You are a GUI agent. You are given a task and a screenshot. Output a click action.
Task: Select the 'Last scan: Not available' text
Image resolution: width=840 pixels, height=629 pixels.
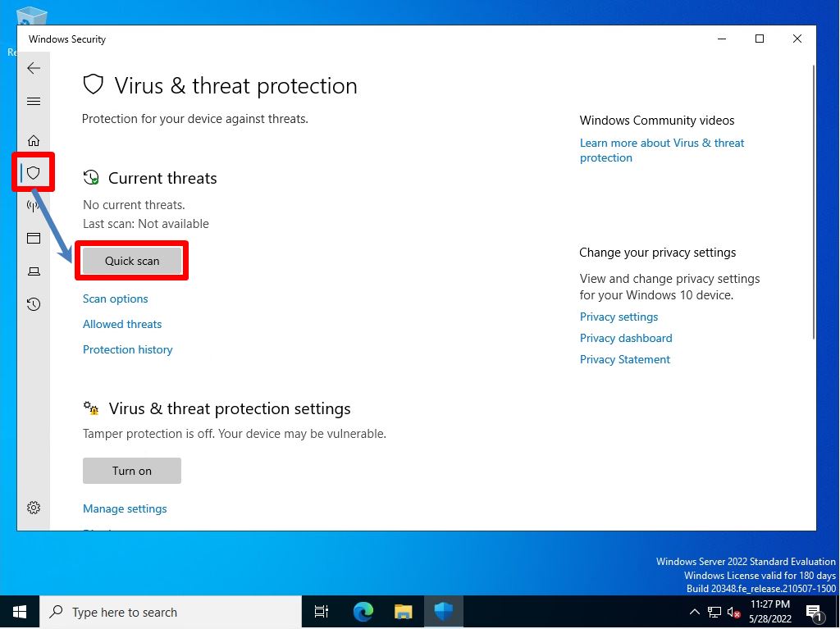(x=146, y=224)
